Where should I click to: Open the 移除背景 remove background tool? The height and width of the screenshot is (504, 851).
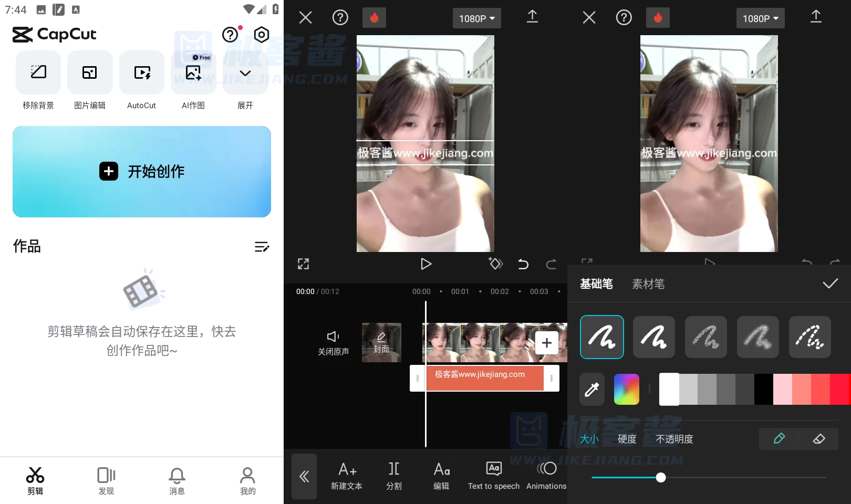pos(38,80)
